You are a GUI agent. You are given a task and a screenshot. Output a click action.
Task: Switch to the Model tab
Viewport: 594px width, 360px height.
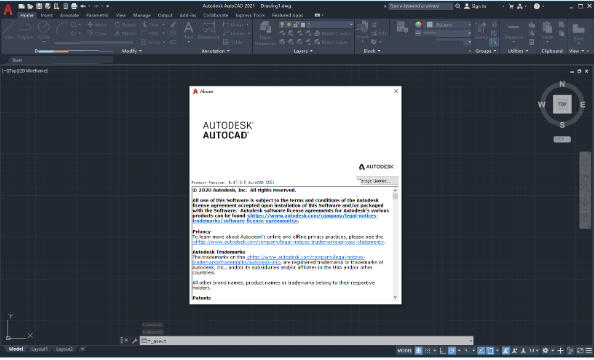[x=16, y=349]
